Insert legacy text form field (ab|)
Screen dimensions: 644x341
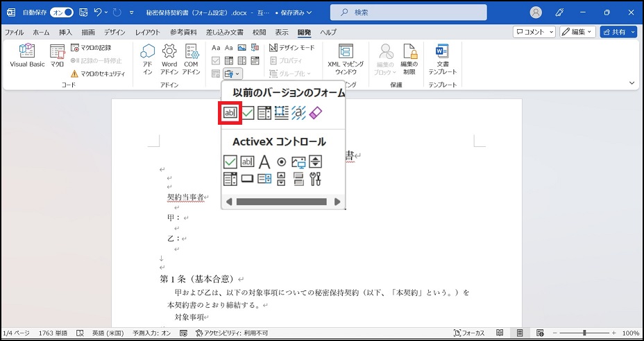(230, 112)
